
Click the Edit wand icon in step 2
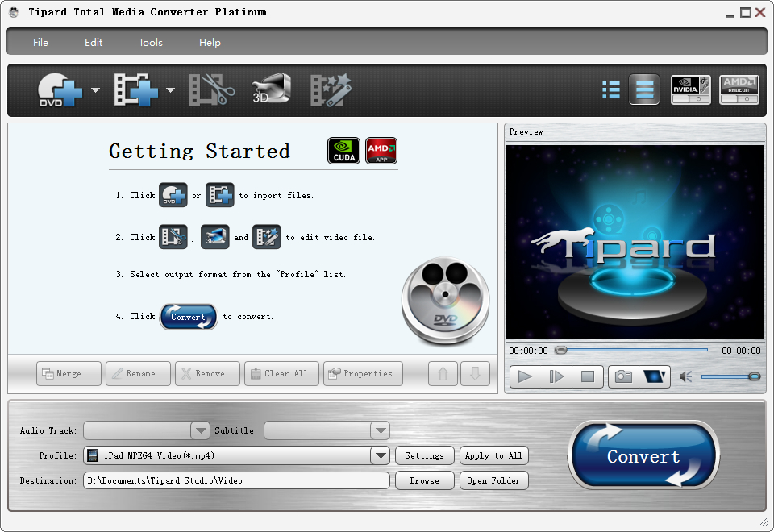pyautogui.click(x=267, y=237)
